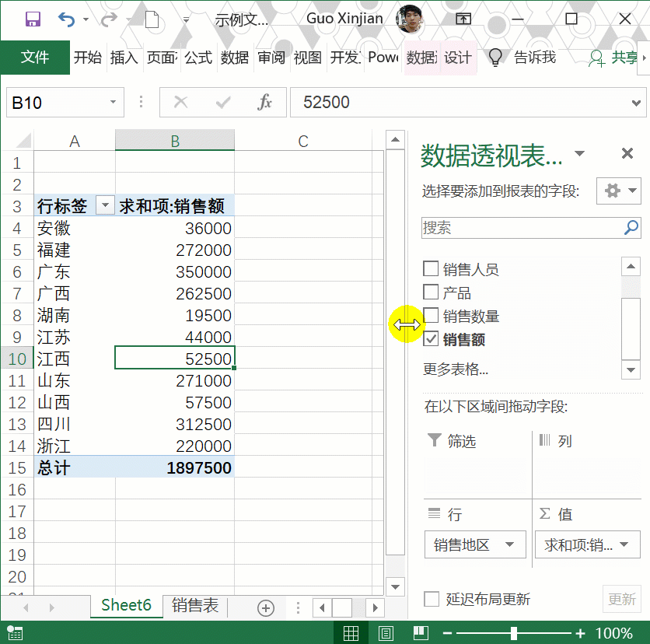Expand the 销售地区 row field dropdown
Image resolution: width=650 pixels, height=644 pixels.
509,544
